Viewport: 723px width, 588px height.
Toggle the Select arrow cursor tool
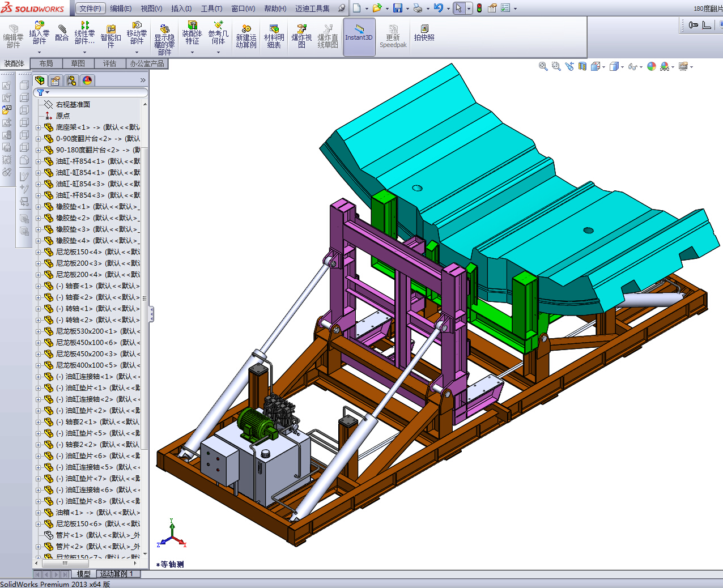click(x=458, y=8)
